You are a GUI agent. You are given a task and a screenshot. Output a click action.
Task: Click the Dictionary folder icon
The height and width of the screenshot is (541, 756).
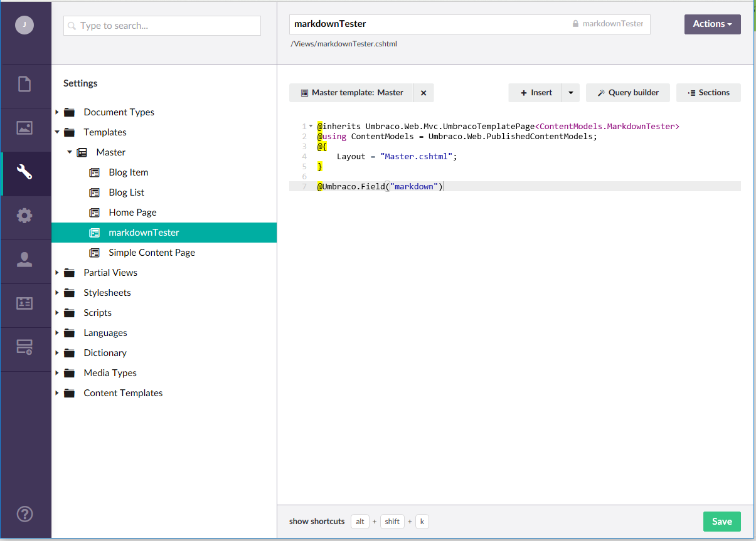pyautogui.click(x=70, y=353)
